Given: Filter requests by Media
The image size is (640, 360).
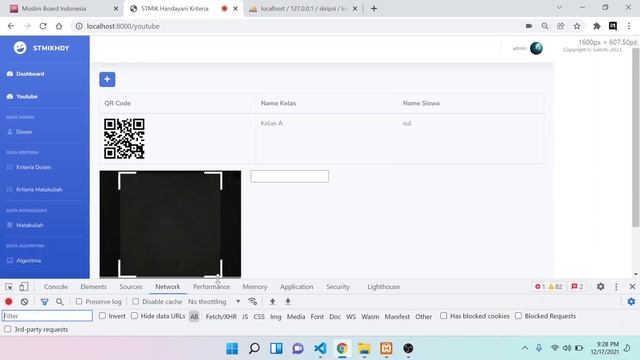Looking at the screenshot, I should click(296, 316).
